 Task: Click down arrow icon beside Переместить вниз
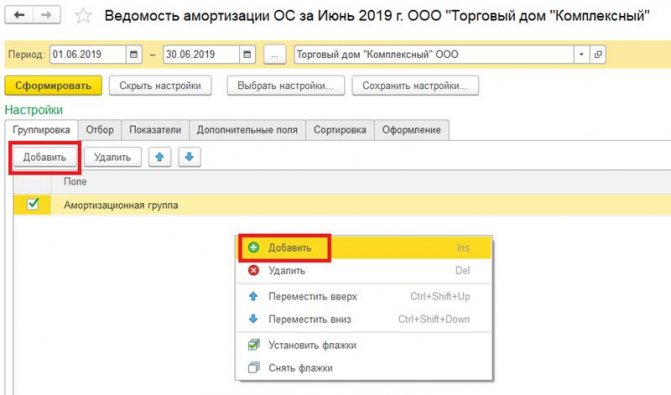click(253, 319)
